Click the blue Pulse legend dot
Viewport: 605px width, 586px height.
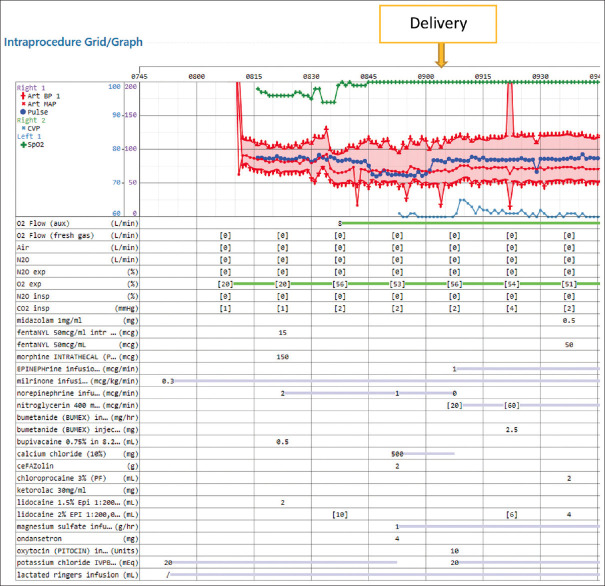[x=23, y=112]
